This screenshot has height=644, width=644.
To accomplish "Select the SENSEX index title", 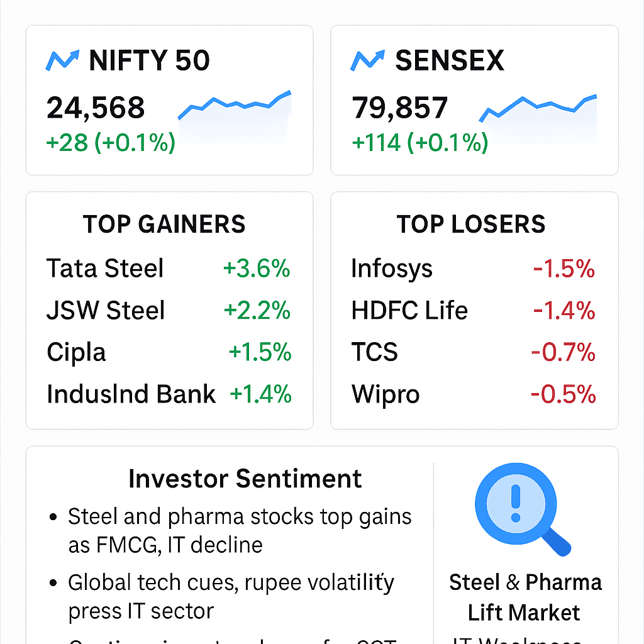I will pyautogui.click(x=450, y=60).
